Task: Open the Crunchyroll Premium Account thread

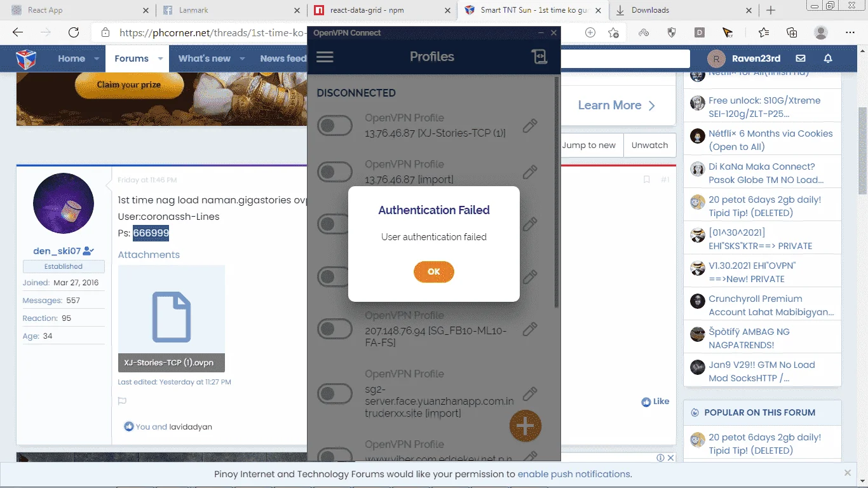Action: pyautogui.click(x=771, y=305)
